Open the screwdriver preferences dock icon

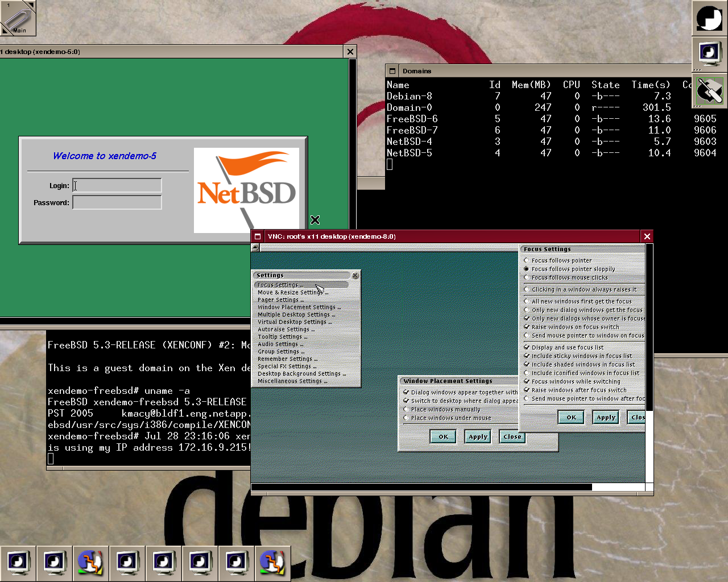coord(709,90)
